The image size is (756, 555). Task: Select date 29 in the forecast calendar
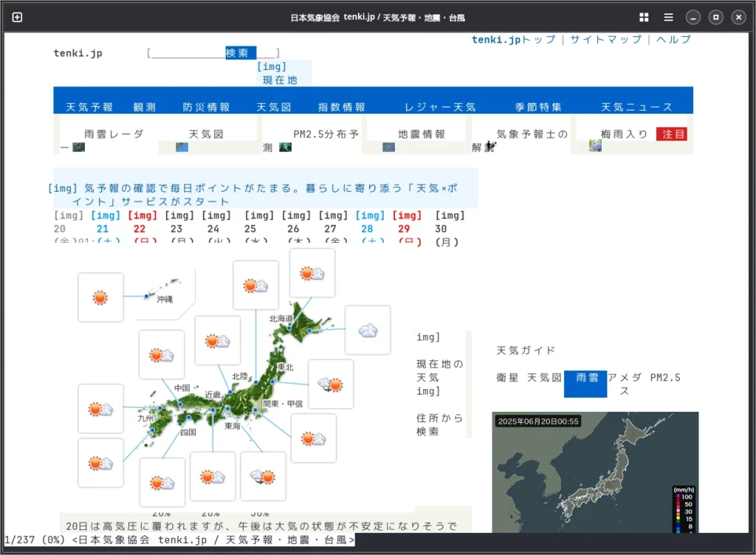tap(404, 229)
